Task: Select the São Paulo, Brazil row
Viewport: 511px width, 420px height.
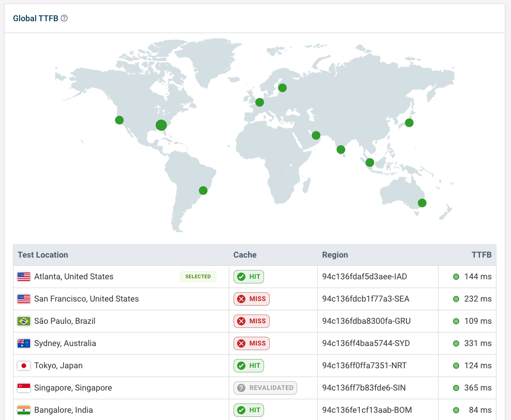Action: click(255, 321)
